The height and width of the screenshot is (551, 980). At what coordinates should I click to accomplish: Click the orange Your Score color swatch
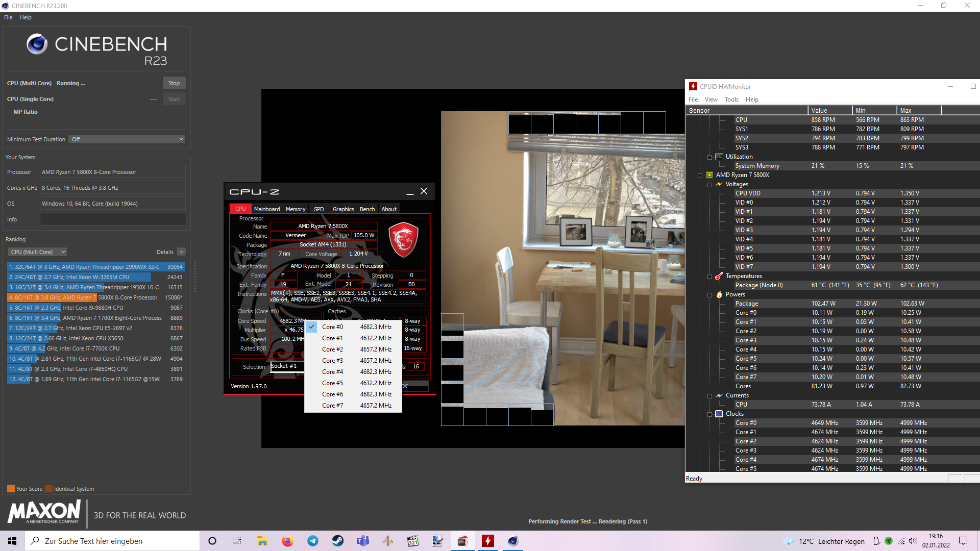[x=11, y=489]
